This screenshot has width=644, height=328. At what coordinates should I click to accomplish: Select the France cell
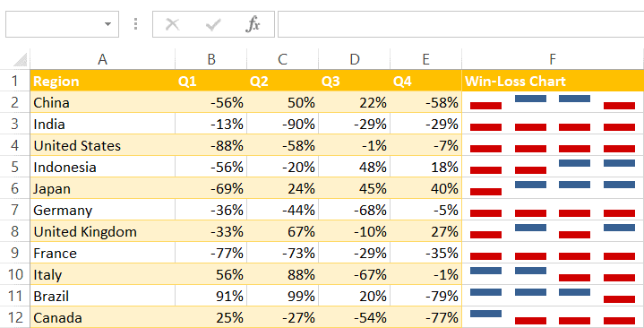click(x=103, y=253)
